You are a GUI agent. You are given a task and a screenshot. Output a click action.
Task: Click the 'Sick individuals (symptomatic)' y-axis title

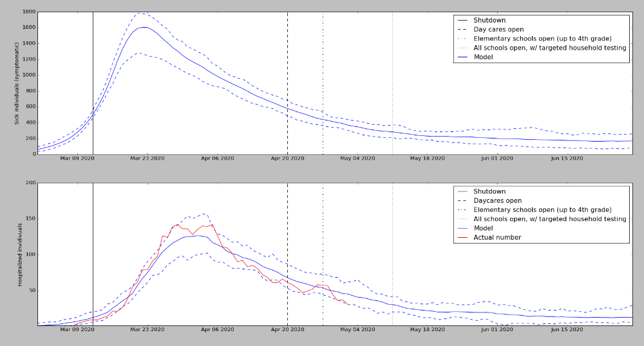point(17,82)
